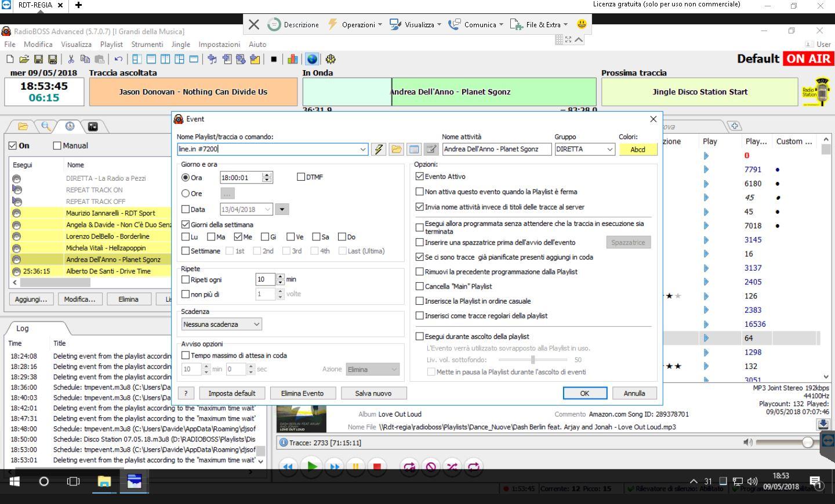Click the lightning bolt command icon in Event dialog
The height and width of the screenshot is (504, 835).
coord(379,149)
